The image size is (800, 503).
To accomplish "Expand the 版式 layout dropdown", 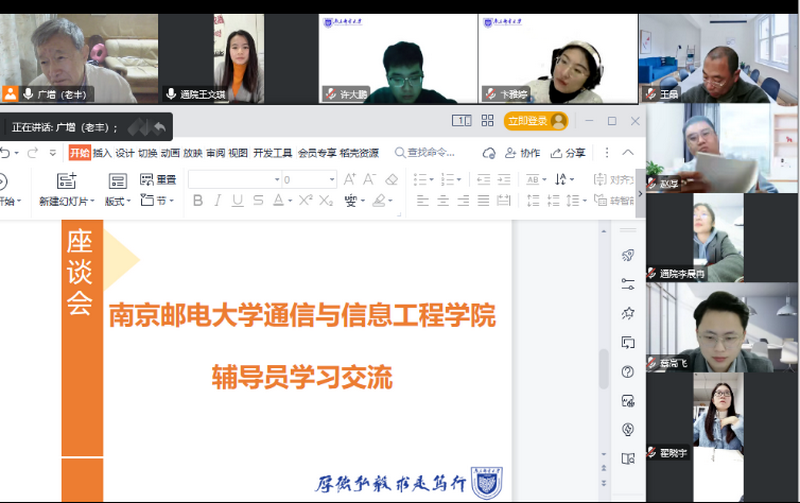I will [117, 201].
